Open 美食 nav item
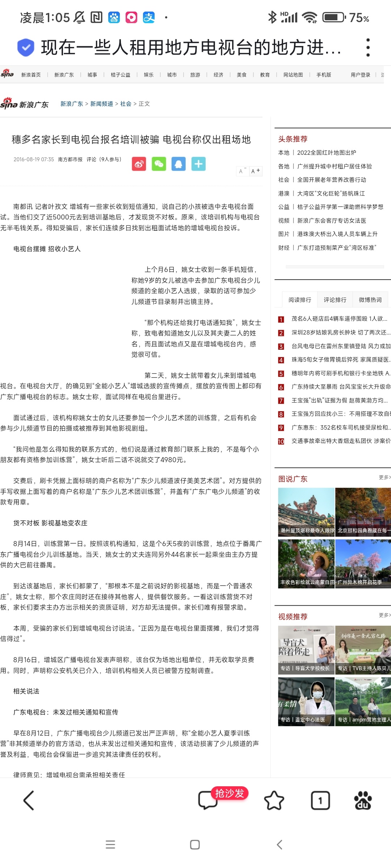The image size is (391, 868). (241, 75)
